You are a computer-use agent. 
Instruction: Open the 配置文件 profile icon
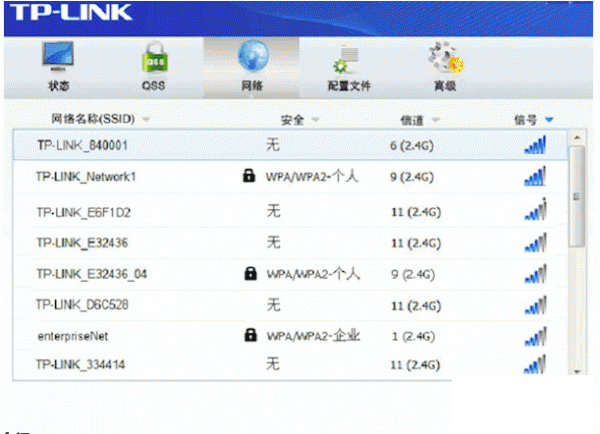(x=346, y=59)
